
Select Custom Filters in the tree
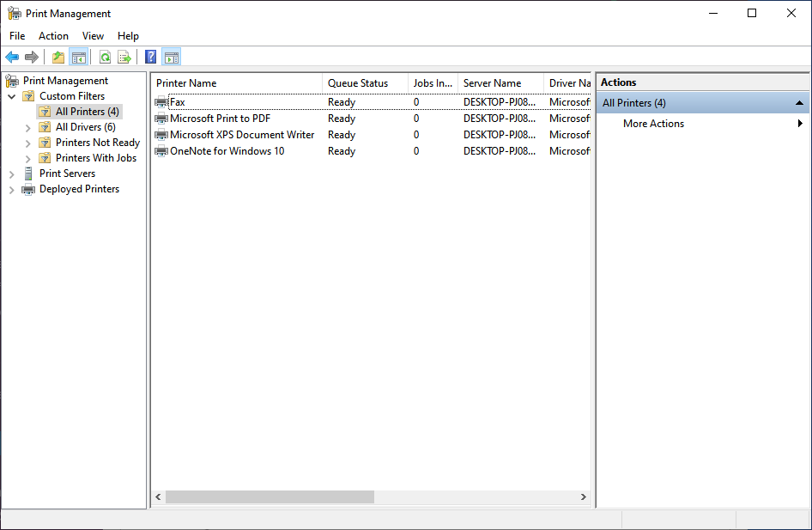click(x=72, y=96)
